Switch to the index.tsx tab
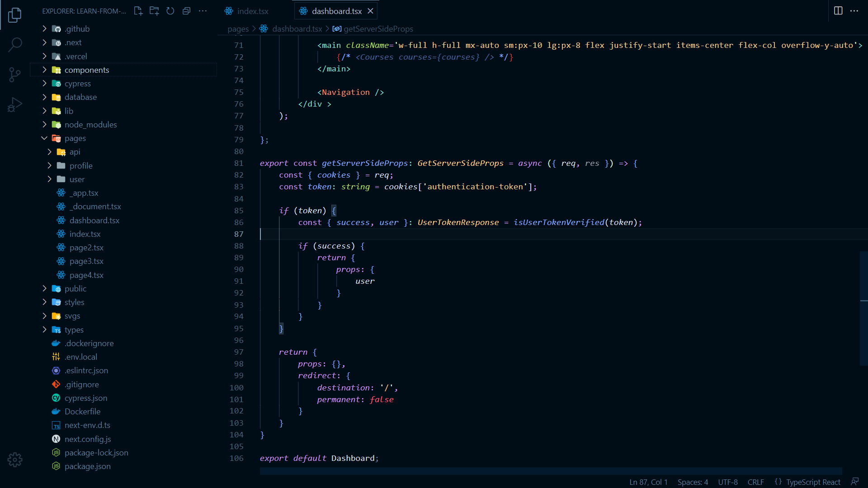868x488 pixels. 246,11
